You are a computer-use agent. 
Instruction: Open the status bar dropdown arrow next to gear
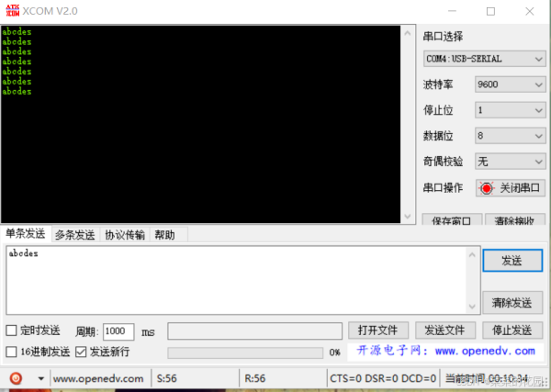[x=40, y=378]
